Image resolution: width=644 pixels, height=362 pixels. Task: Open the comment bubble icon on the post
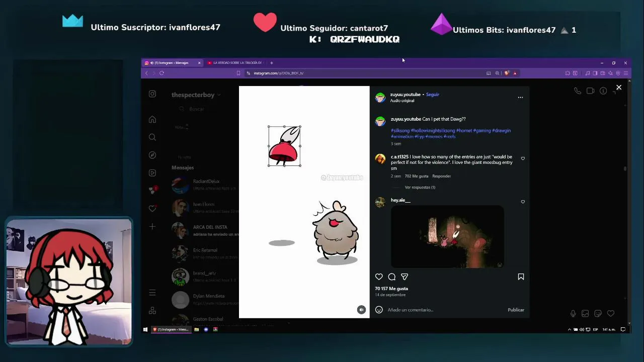pos(392,277)
